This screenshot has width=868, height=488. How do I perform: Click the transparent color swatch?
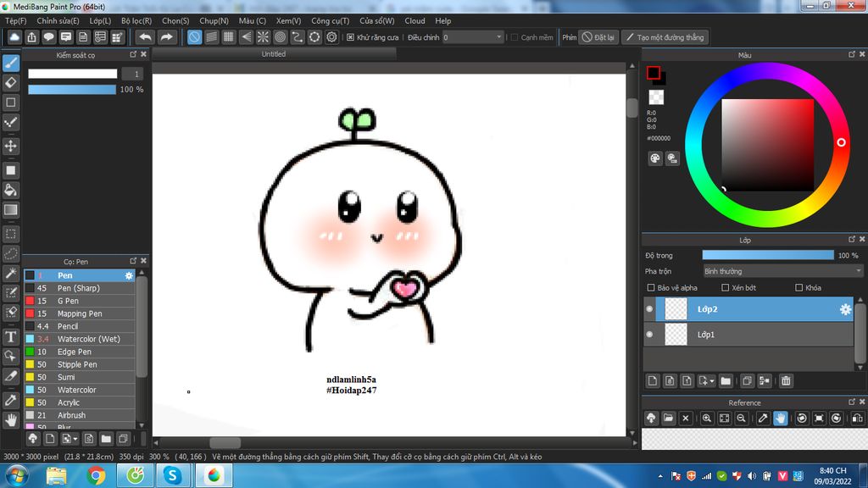(656, 97)
